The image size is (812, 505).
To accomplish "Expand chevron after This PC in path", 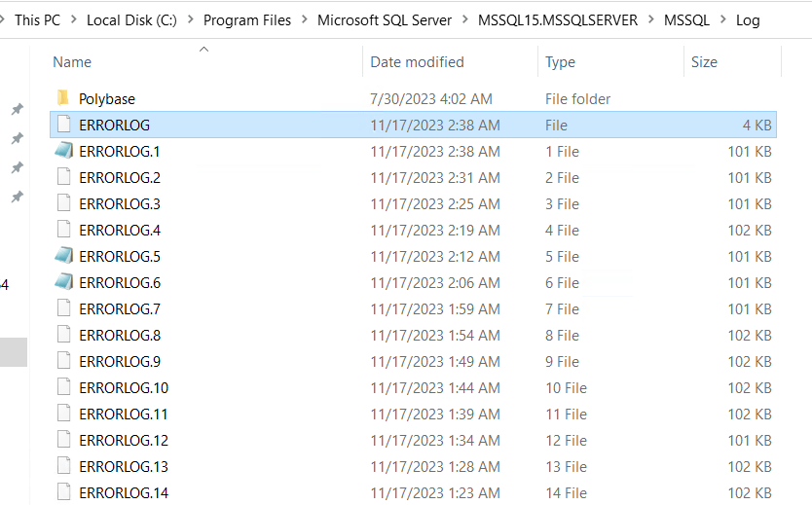I will [x=74, y=20].
